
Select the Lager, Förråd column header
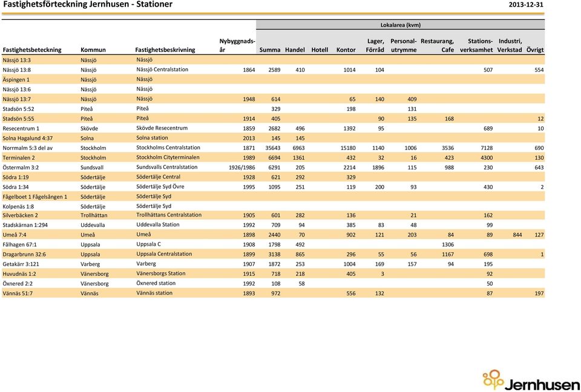click(375, 45)
